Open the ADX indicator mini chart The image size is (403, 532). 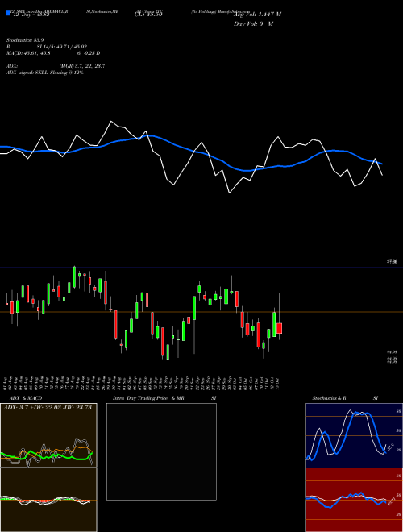48,435
